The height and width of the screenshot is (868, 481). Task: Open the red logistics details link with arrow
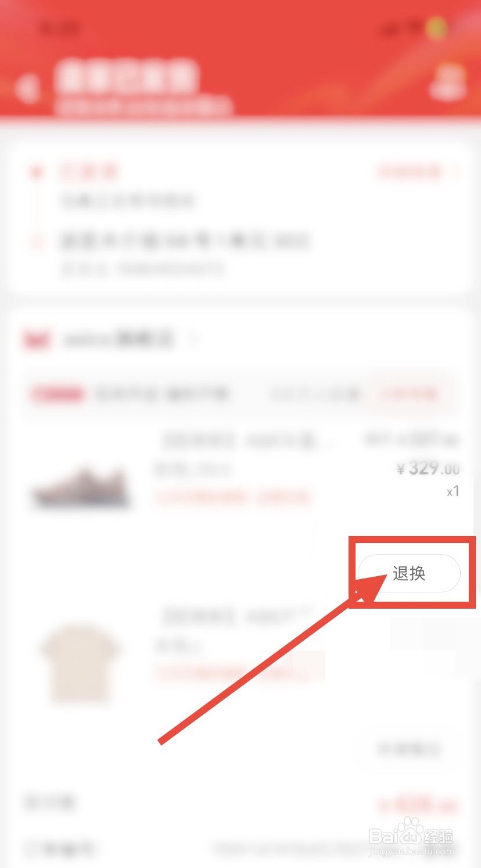pos(417,172)
